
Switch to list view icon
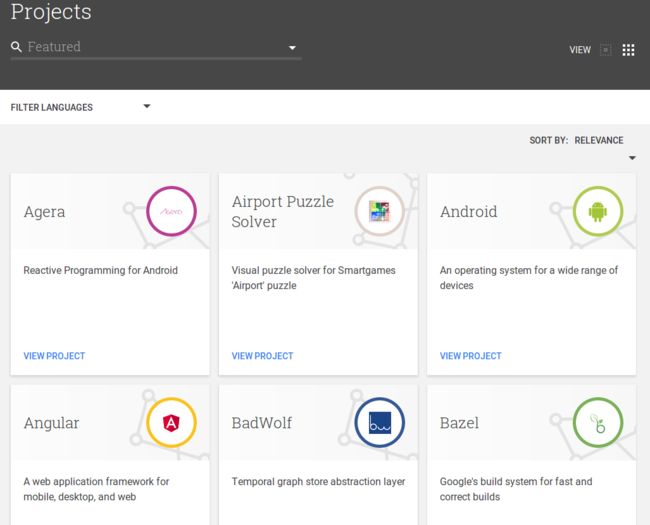coord(605,50)
